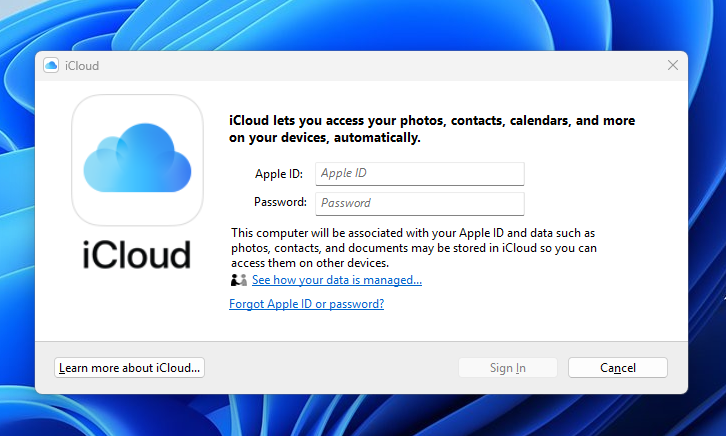Focus the Password input field
This screenshot has height=436, width=726.
tap(420, 204)
